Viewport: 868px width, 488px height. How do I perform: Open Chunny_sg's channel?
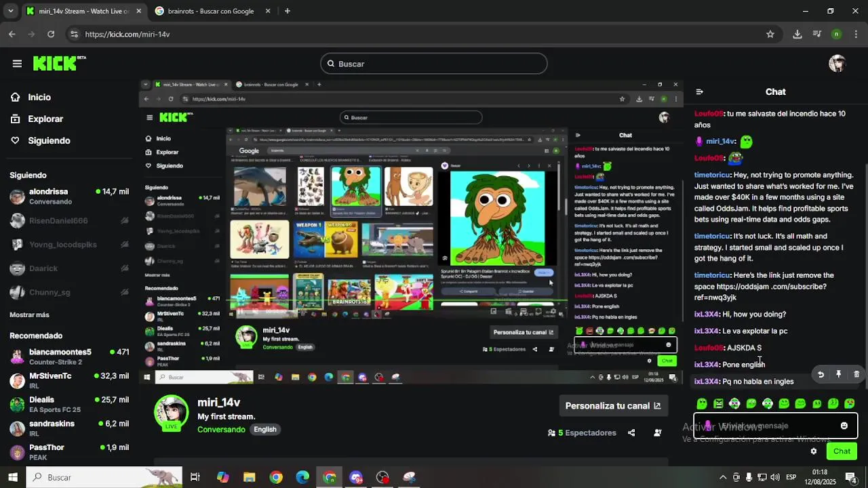[69, 292]
